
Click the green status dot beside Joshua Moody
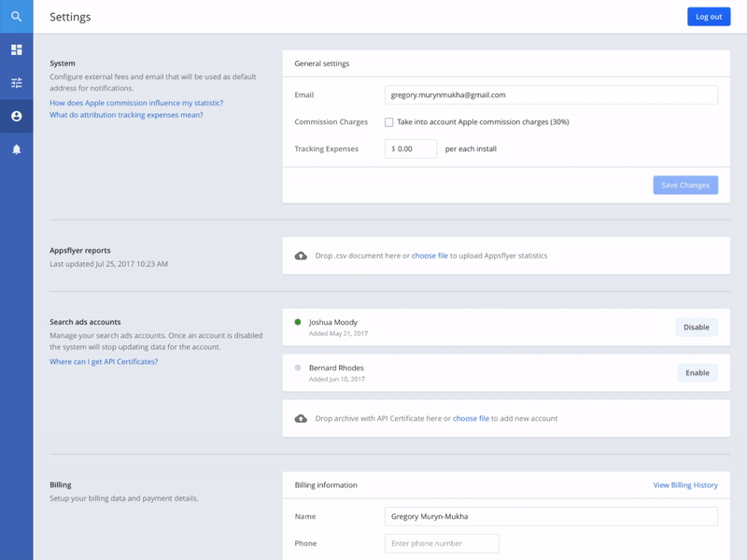point(300,321)
